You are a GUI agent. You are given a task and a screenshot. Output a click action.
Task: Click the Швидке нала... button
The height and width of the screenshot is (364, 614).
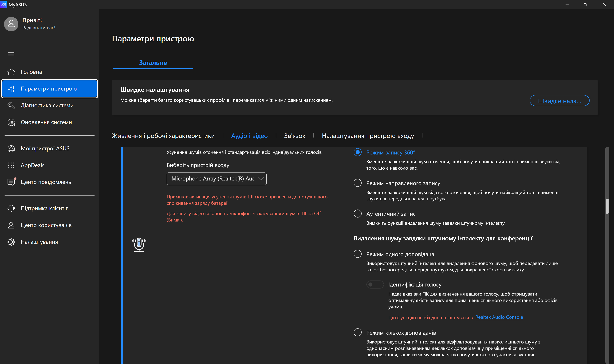[x=559, y=101]
